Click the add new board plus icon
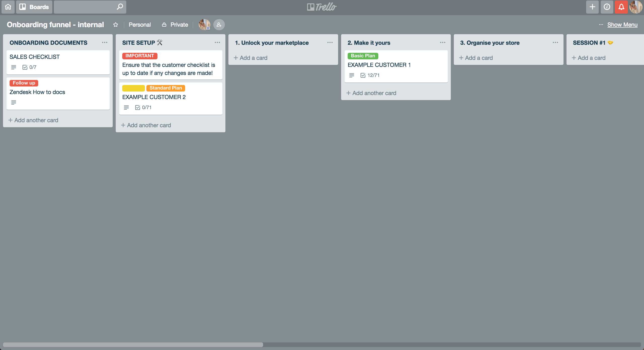The width and height of the screenshot is (644, 350). pos(593,7)
